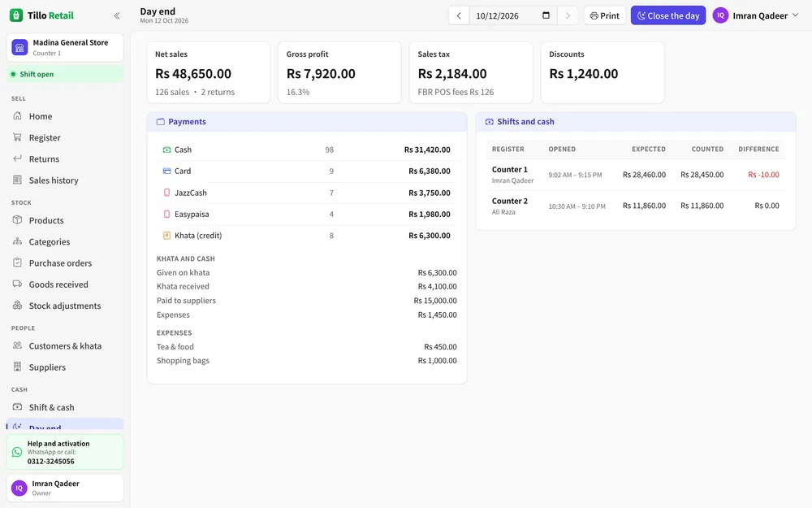Navigate to Customers & khata
Screen dimensions: 812x508
tap(65, 345)
